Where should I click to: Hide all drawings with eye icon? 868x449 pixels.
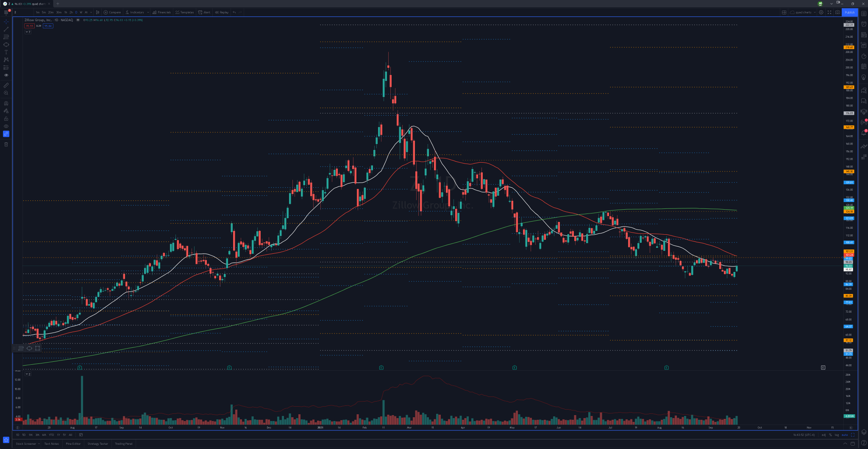[x=6, y=126]
